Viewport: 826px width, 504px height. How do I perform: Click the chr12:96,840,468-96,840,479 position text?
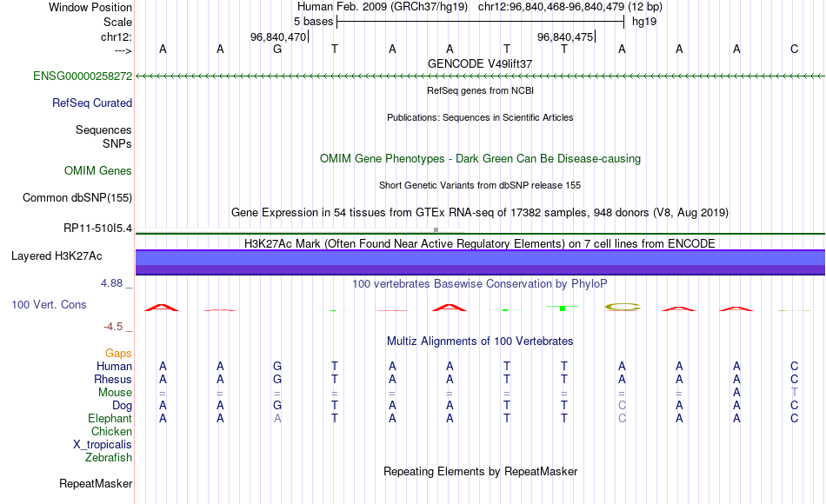pos(551,7)
